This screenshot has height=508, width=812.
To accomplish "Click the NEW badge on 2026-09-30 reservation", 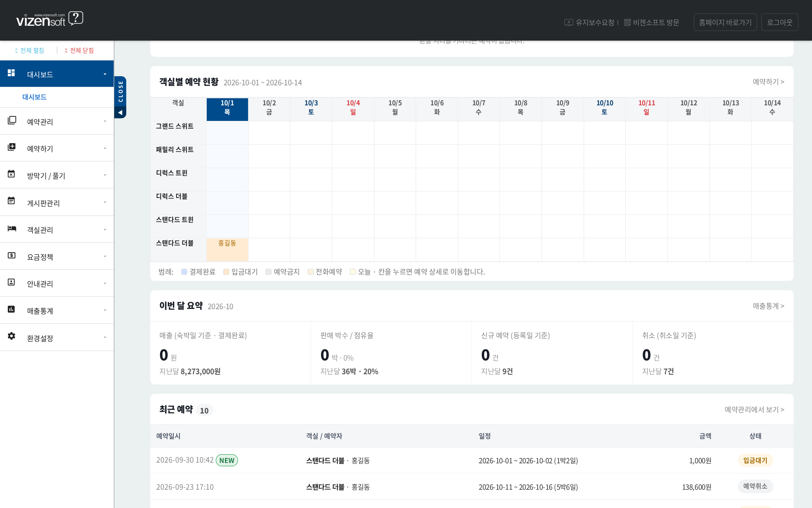I will (x=227, y=460).
